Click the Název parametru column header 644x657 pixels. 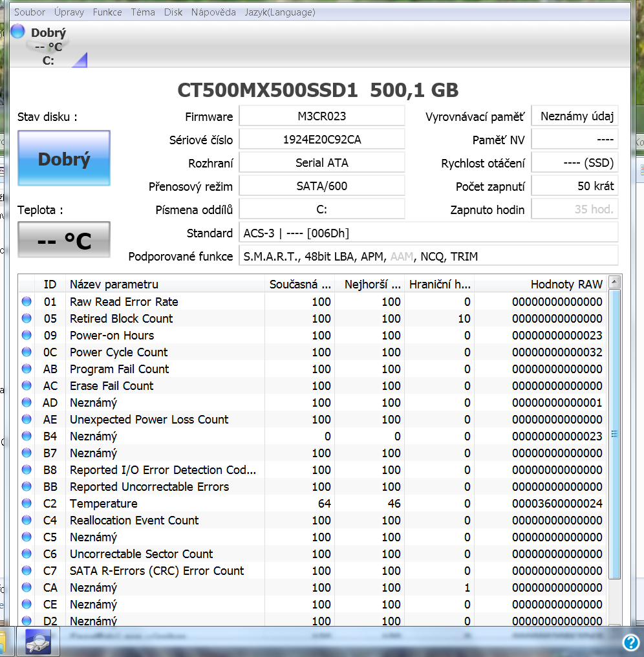[114, 284]
